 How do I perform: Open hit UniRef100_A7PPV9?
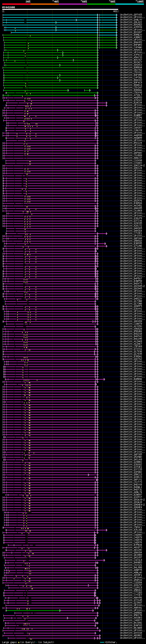(131, 27)
